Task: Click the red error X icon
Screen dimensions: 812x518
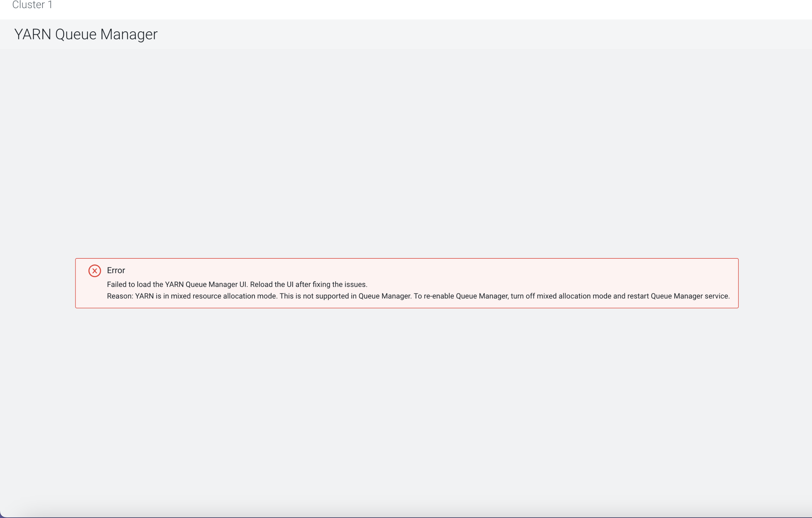Action: pyautogui.click(x=94, y=270)
